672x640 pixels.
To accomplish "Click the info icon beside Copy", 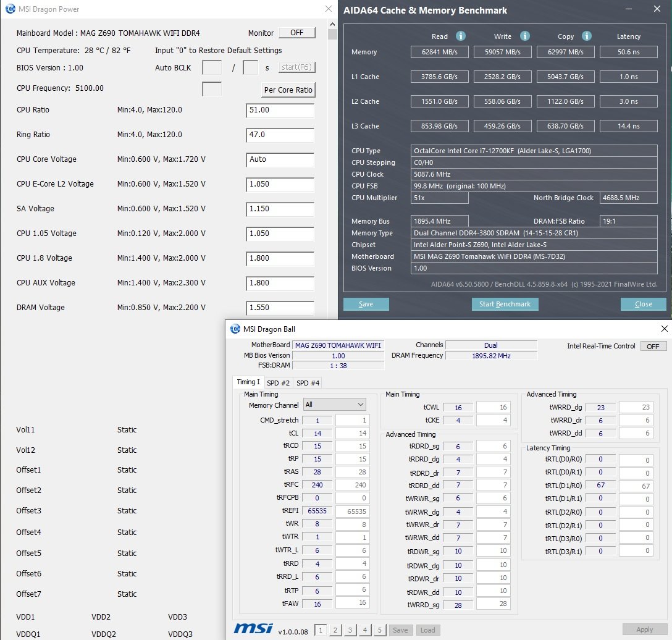I will click(x=587, y=36).
